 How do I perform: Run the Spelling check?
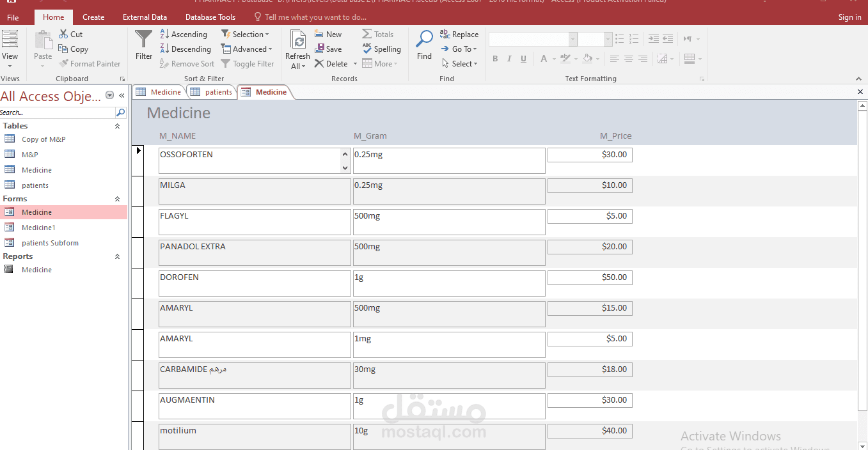pyautogui.click(x=382, y=49)
